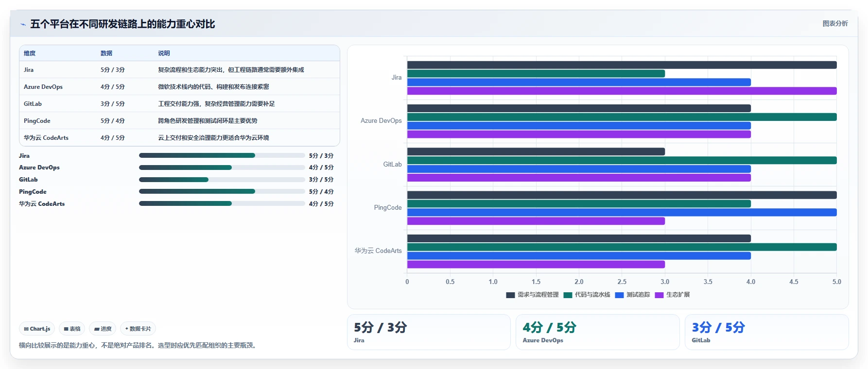Image resolution: width=868 pixels, height=369 pixels.
Task: Click the 维度 column header
Action: [30, 53]
